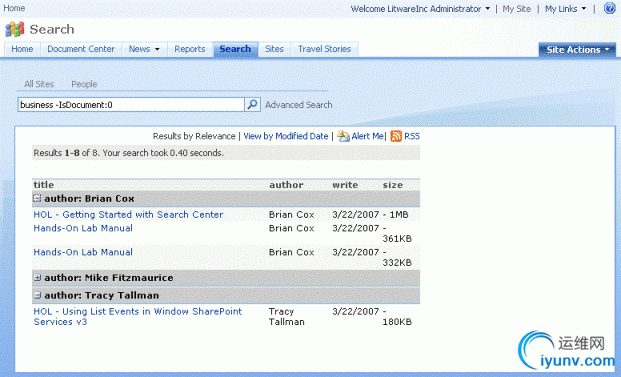
Task: Click the Results by Relevance text
Action: tap(194, 136)
